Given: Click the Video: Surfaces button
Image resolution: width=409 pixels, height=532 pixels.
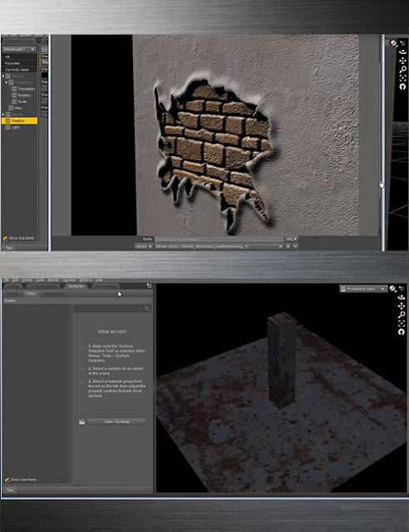Looking at the screenshot, I should tap(116, 421).
